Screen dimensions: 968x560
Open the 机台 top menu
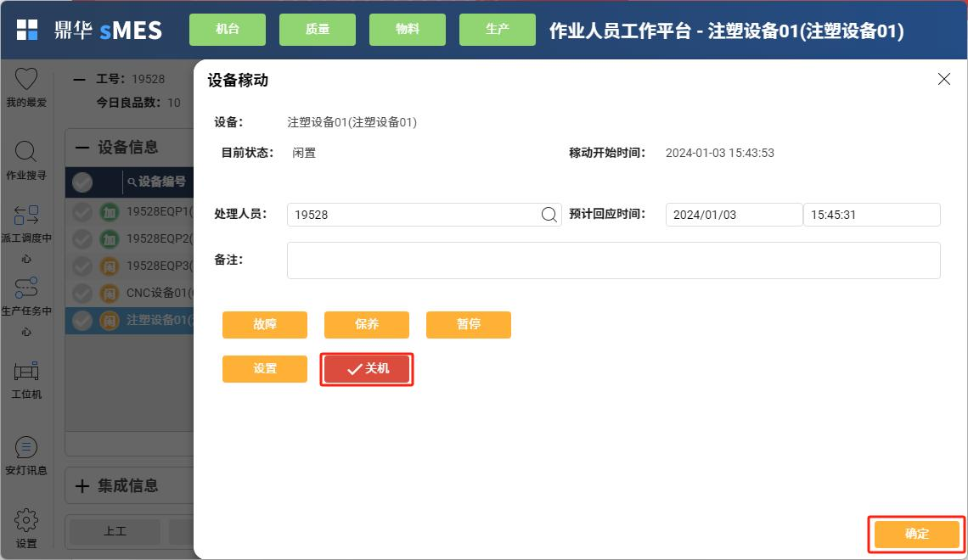[x=228, y=30]
